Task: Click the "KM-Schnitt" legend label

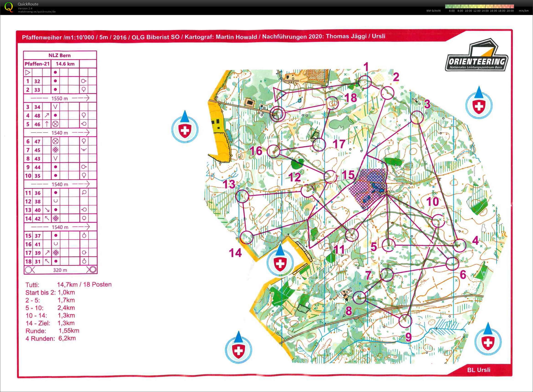Action: [433, 11]
